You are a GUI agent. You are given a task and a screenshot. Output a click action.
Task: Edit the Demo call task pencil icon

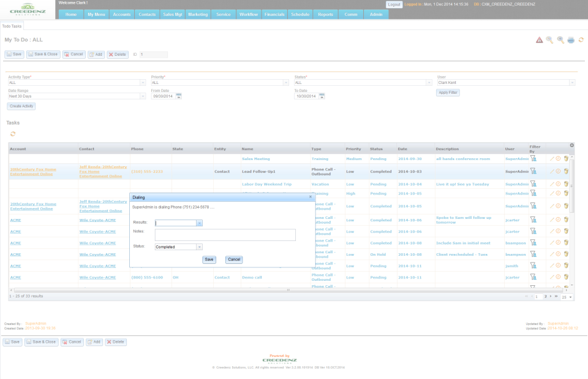pyautogui.click(x=552, y=277)
